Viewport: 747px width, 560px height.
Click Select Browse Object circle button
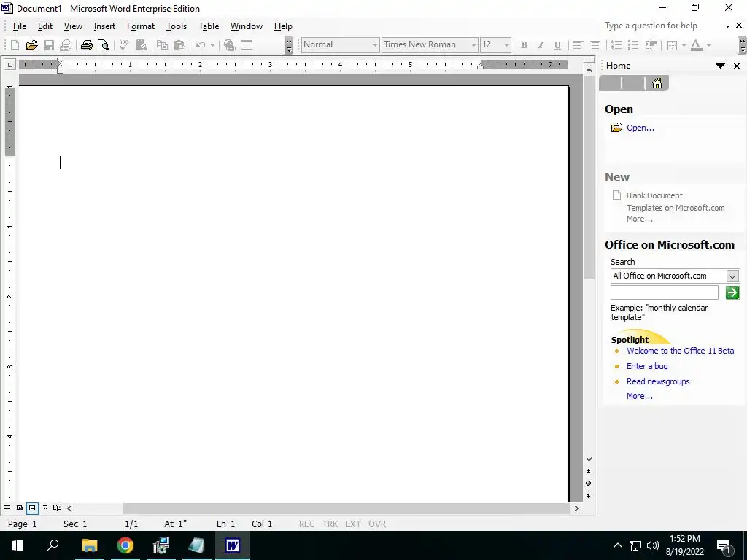tap(589, 483)
